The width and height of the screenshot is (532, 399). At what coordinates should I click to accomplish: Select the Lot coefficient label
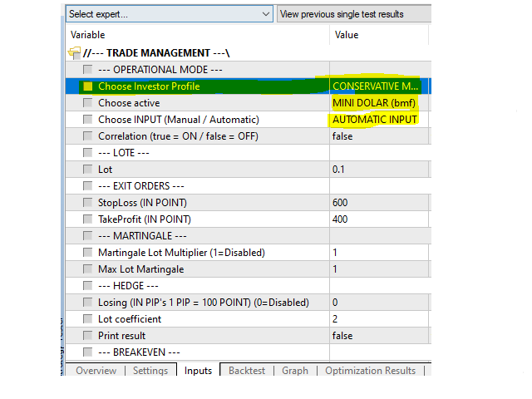point(130,319)
